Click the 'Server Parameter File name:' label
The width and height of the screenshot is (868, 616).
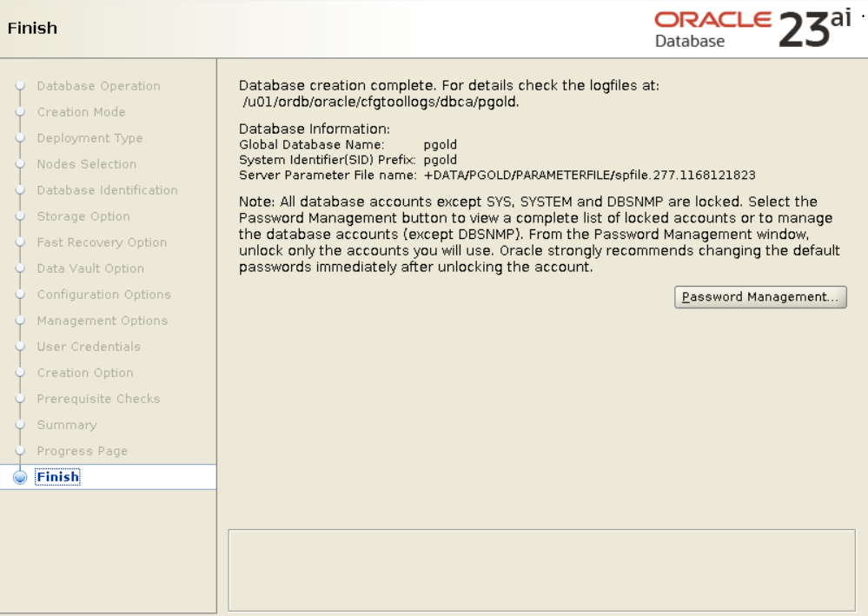[328, 175]
